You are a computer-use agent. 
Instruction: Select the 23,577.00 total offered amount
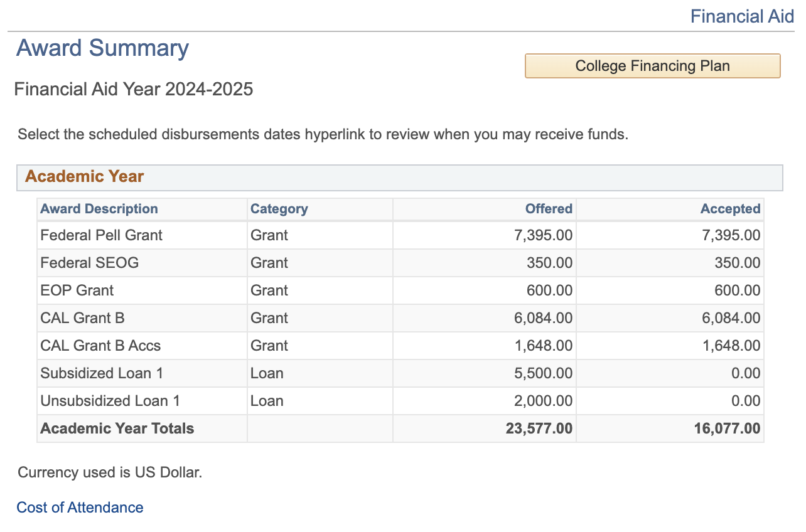point(539,428)
